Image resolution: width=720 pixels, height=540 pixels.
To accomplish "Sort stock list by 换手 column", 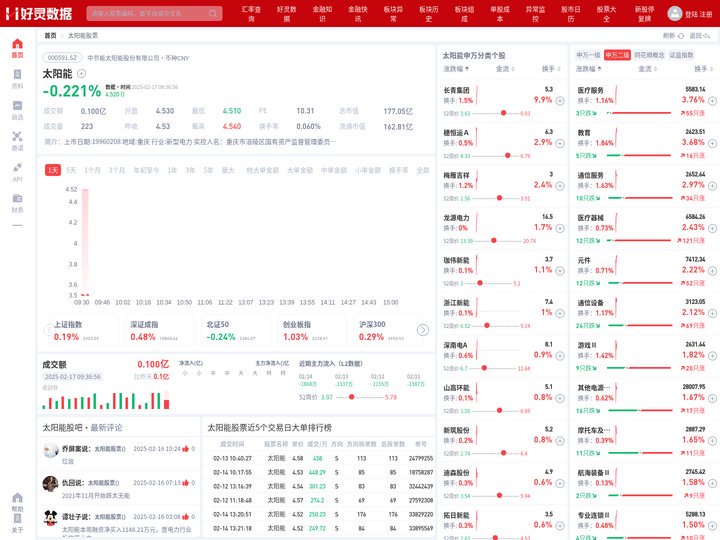I will [x=551, y=69].
